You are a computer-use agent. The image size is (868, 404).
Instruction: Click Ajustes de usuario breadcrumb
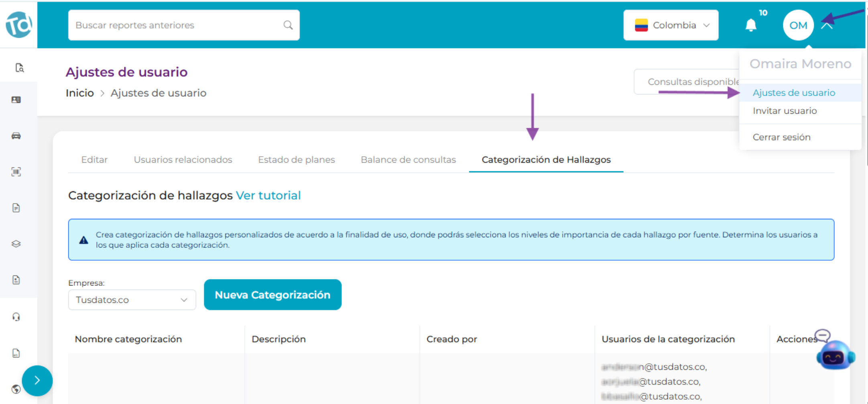point(159,93)
